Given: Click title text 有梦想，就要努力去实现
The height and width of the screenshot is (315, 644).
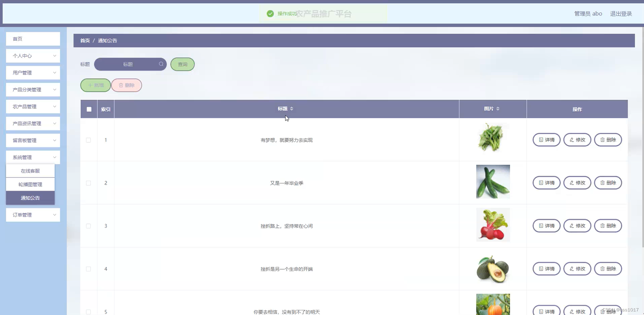Looking at the screenshot, I should click(x=287, y=140).
